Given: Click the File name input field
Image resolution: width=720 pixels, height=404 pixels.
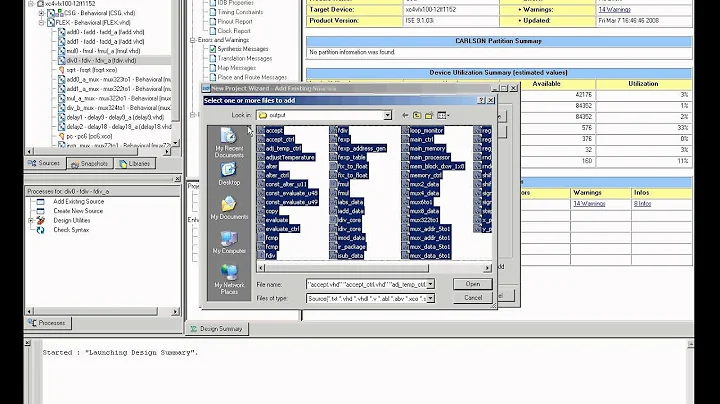Looking at the screenshot, I should coord(366,285).
